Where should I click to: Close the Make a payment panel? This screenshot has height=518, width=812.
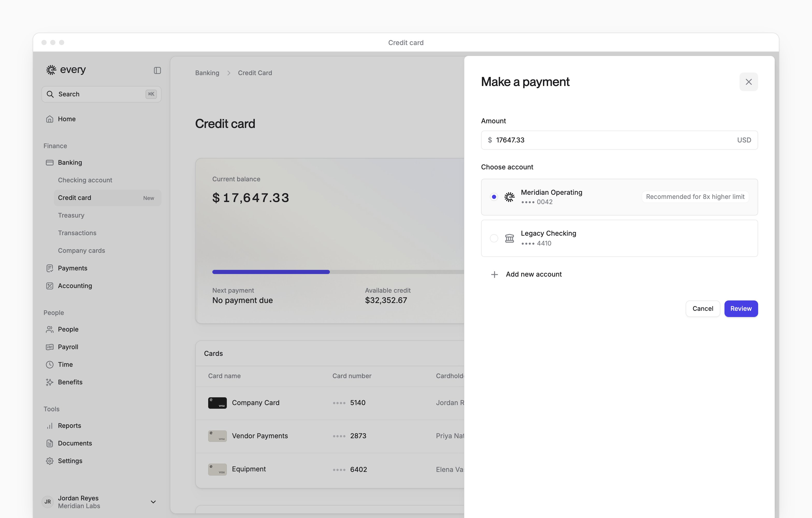click(x=749, y=82)
